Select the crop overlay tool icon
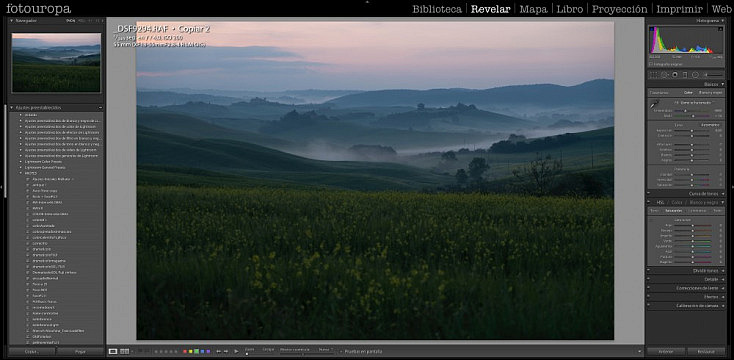 pyautogui.click(x=654, y=75)
